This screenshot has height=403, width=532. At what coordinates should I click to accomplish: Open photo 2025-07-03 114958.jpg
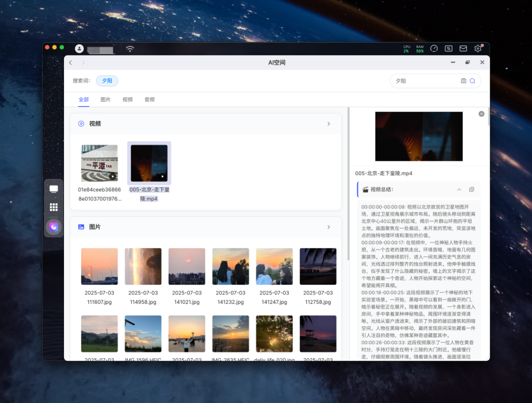[x=143, y=267]
